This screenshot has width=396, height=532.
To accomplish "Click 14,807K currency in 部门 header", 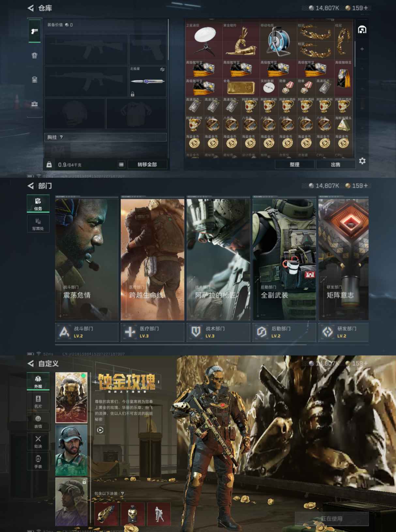I will [x=324, y=185].
